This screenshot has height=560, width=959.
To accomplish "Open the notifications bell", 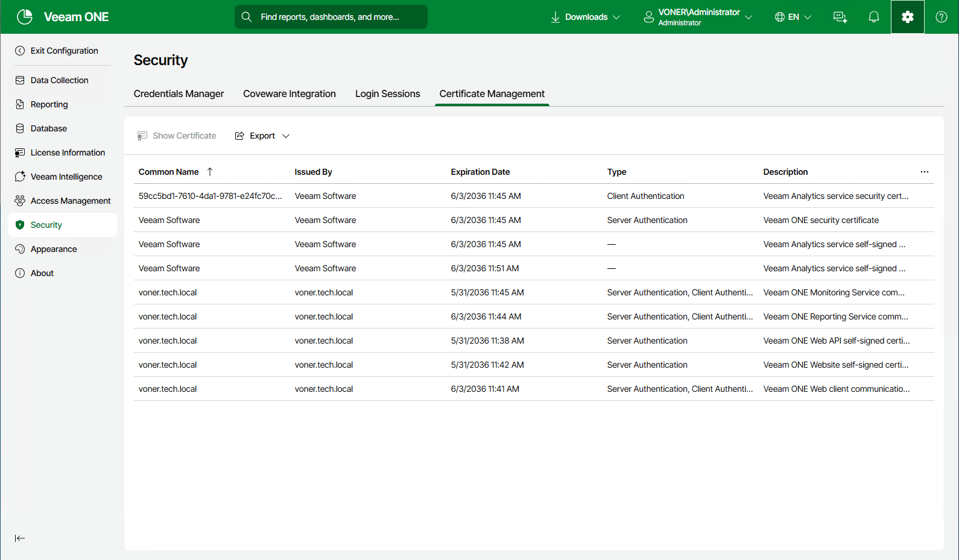I will click(874, 17).
